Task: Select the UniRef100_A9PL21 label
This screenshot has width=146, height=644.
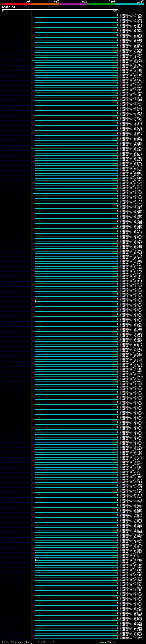Action: coord(131,331)
